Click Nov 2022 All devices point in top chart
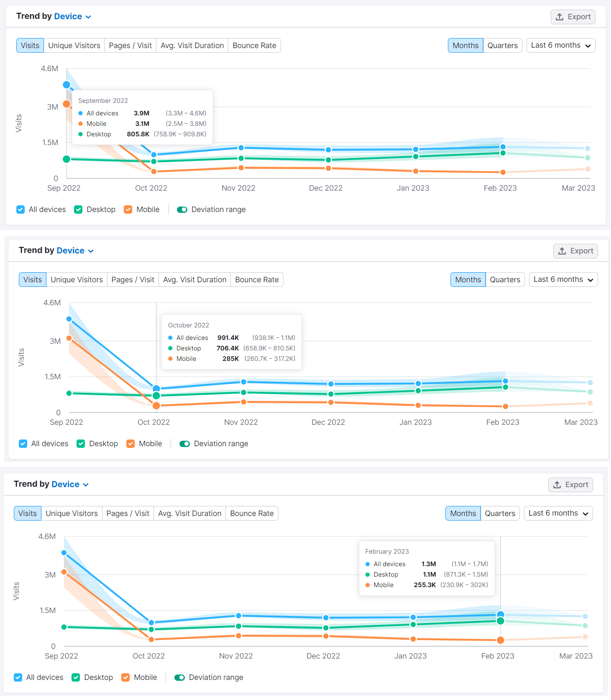 pyautogui.click(x=241, y=148)
